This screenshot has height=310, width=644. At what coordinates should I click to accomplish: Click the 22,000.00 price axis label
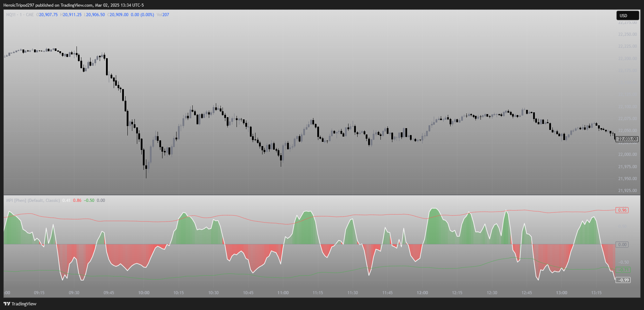pos(628,154)
